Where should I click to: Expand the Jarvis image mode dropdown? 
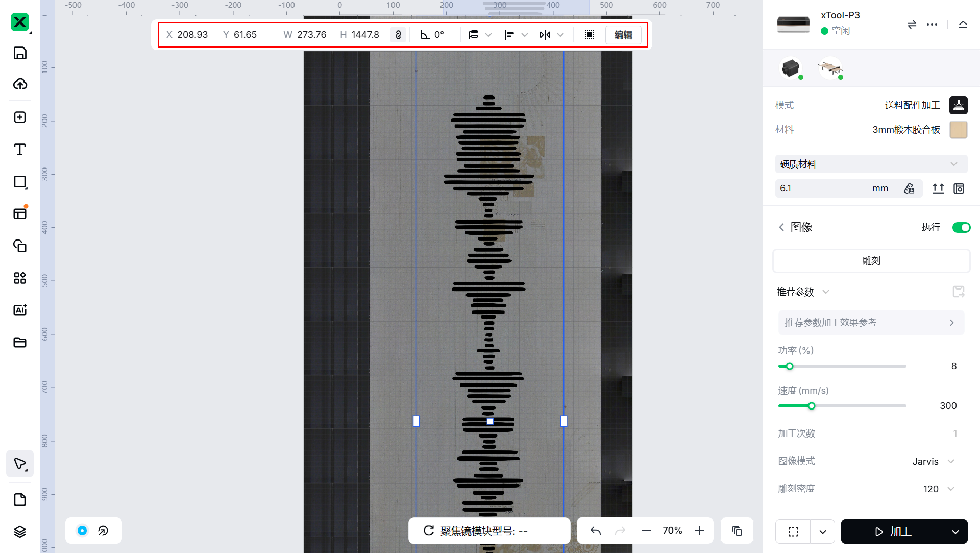click(x=934, y=462)
